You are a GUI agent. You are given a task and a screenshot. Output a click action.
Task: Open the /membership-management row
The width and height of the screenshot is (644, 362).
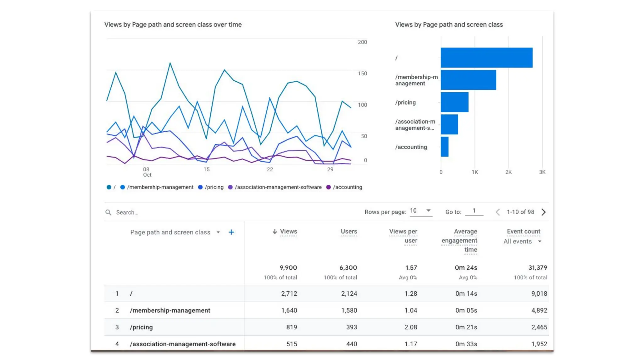point(170,310)
